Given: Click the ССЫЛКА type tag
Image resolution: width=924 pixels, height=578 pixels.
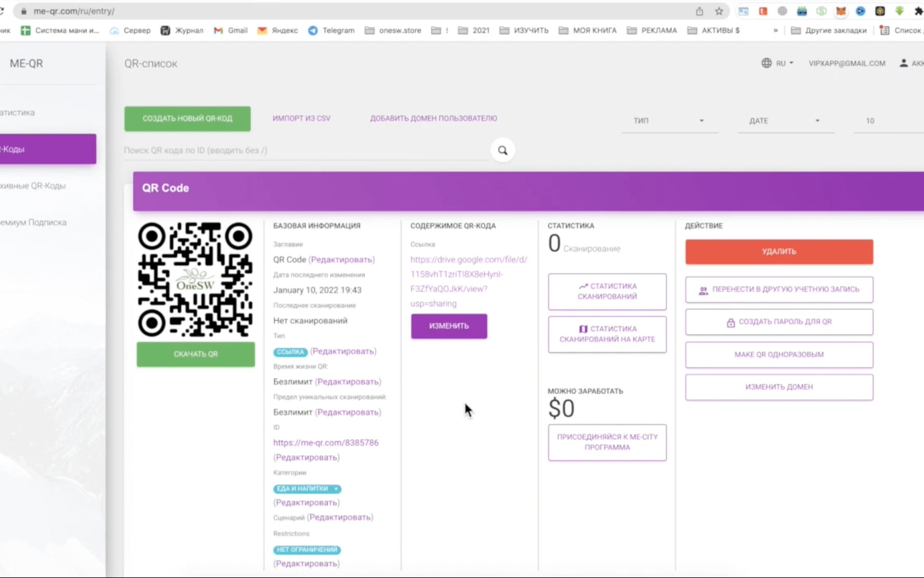Looking at the screenshot, I should tap(290, 352).
